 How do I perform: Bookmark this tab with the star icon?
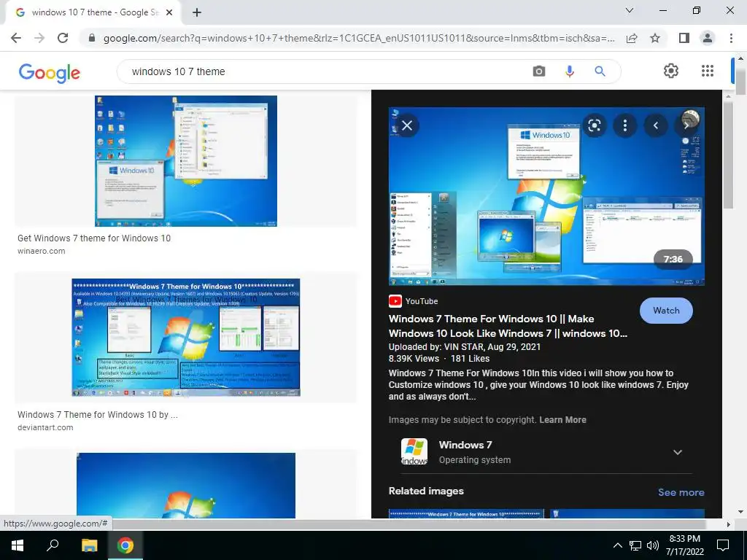(655, 38)
